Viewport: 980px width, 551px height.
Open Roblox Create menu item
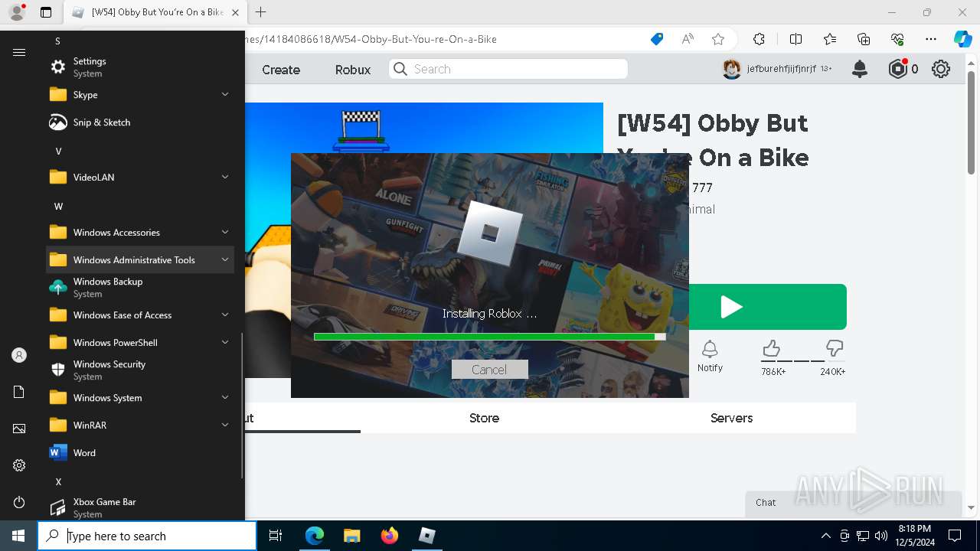281,70
